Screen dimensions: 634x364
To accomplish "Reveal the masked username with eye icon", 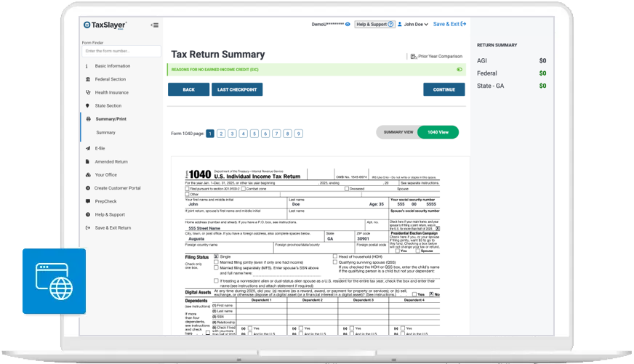I will click(x=348, y=24).
